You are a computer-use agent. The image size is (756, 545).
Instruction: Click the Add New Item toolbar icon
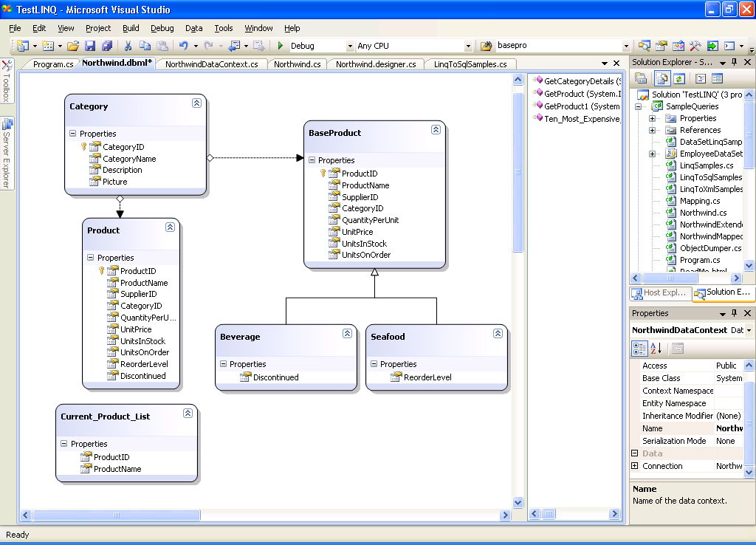click(x=48, y=46)
